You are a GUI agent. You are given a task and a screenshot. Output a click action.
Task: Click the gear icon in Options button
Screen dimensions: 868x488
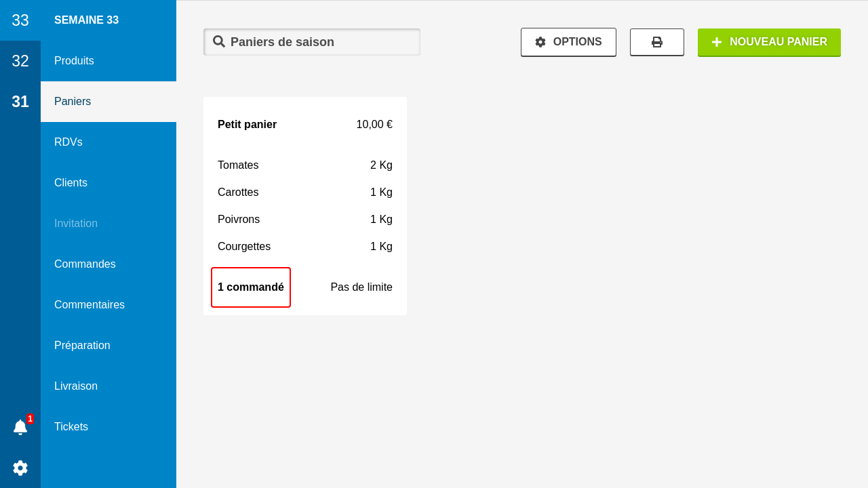[x=540, y=42]
